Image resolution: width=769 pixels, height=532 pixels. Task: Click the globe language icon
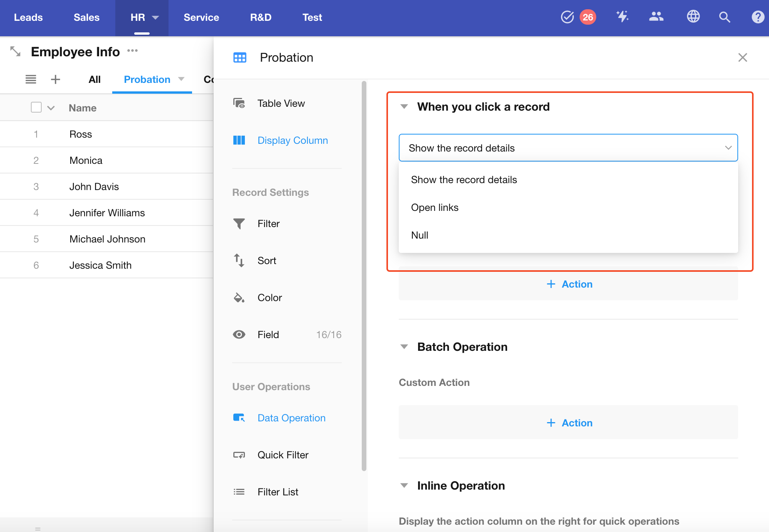click(693, 17)
